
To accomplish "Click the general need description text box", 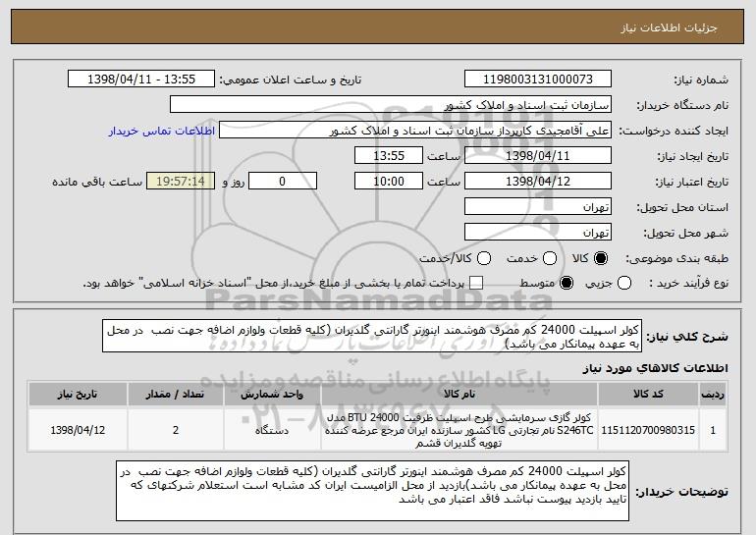I will click(372, 336).
